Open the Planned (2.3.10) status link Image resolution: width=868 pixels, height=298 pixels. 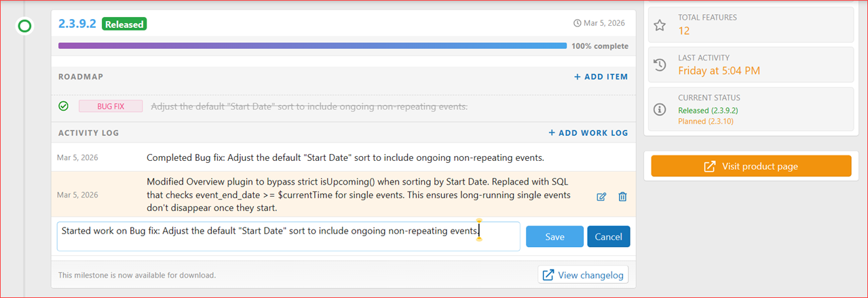[705, 121]
